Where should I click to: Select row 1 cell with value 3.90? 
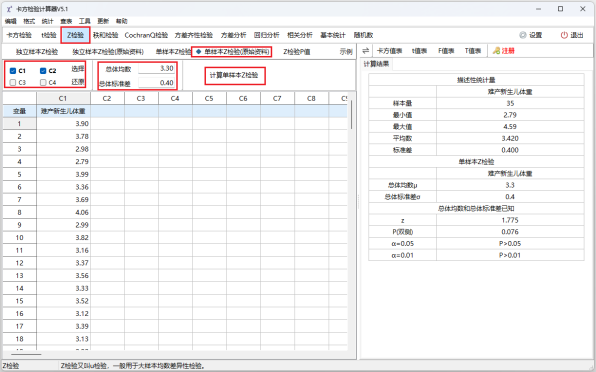[63, 123]
